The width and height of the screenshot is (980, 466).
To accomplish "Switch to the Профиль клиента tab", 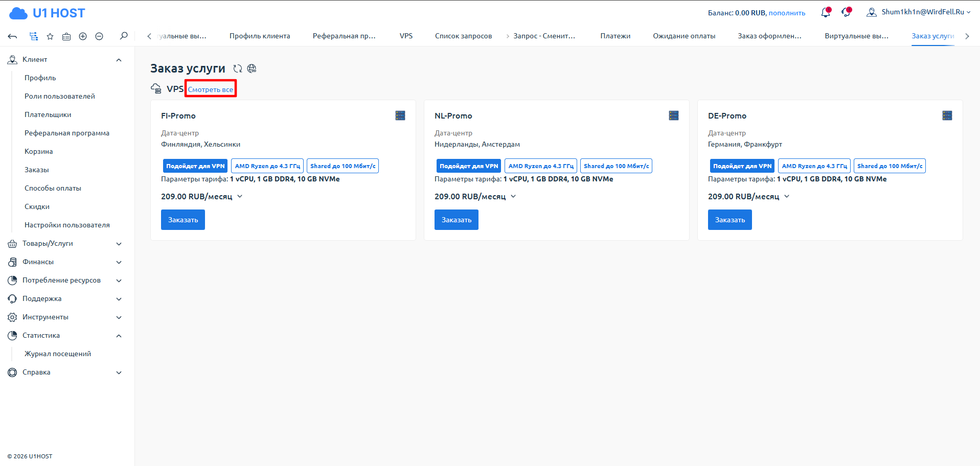I will coord(260,36).
